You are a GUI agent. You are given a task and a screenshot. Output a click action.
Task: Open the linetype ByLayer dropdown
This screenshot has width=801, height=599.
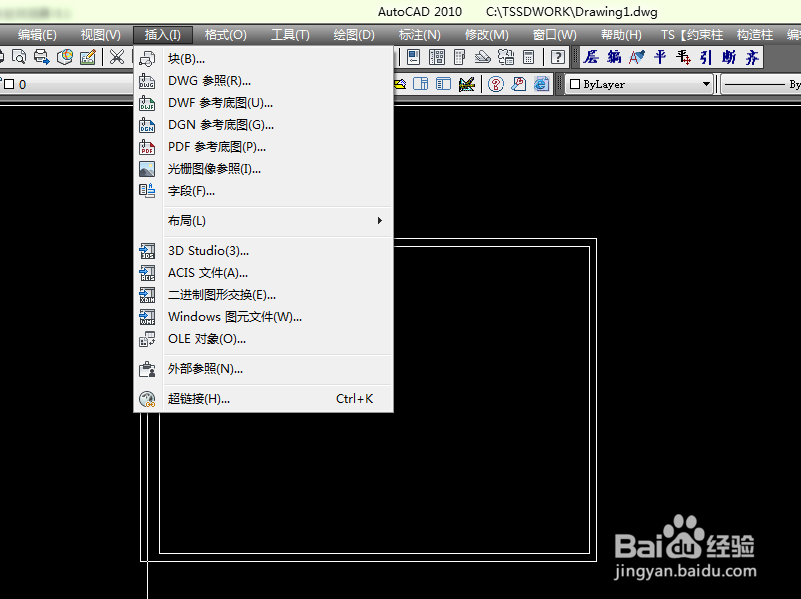(x=761, y=84)
